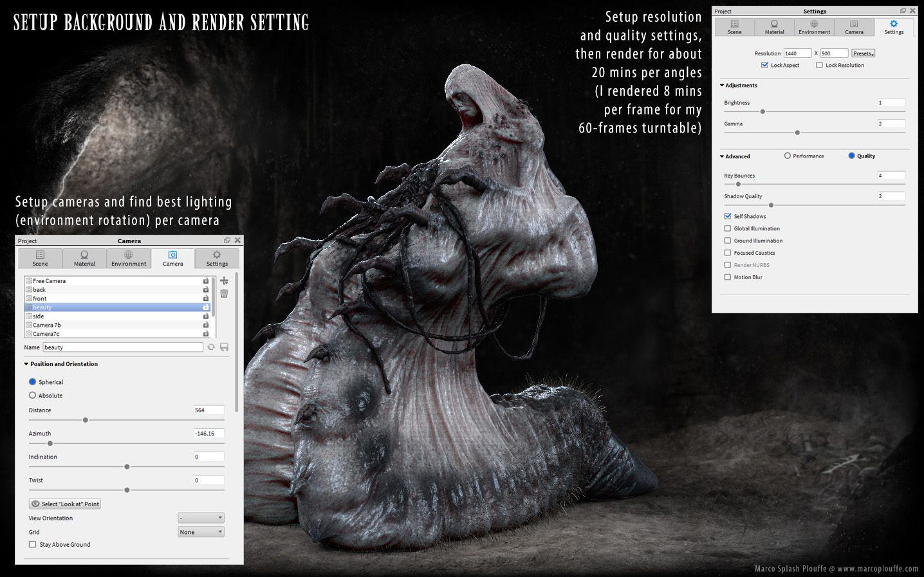The height and width of the screenshot is (577, 924).
Task: Click Select "Look at" Point button
Action: point(65,504)
